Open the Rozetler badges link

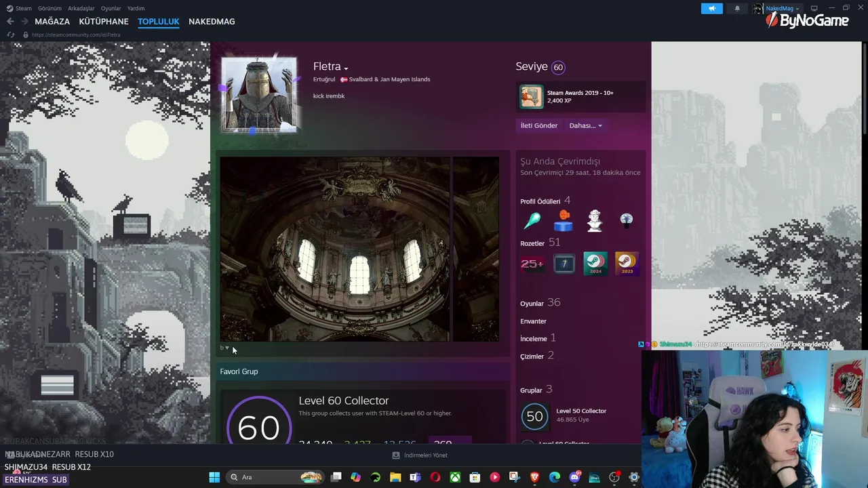point(532,243)
